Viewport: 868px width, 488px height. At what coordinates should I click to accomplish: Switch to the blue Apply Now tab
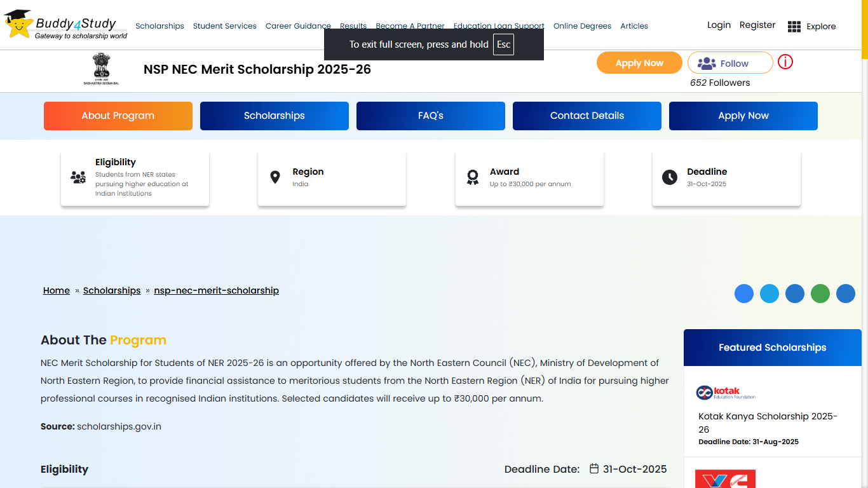point(743,116)
